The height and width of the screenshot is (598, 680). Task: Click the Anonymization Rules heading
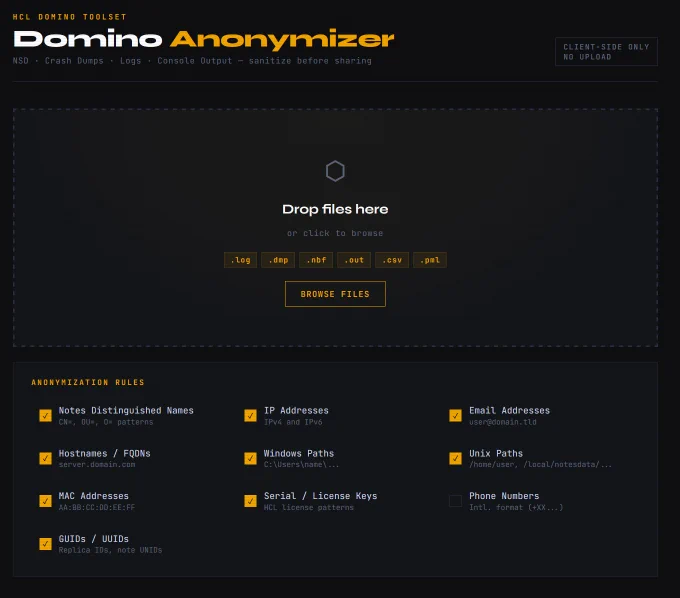(88, 382)
